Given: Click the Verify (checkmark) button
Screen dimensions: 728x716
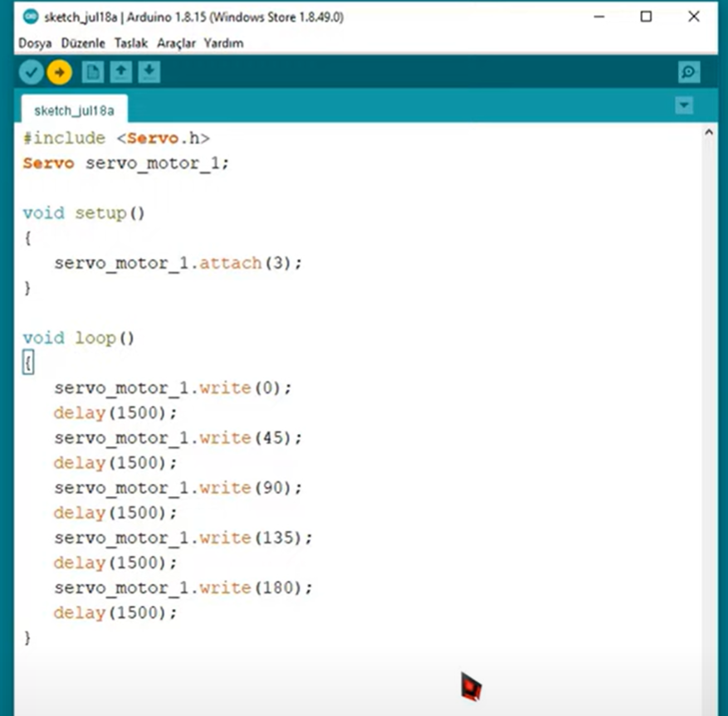Looking at the screenshot, I should pos(31,72).
